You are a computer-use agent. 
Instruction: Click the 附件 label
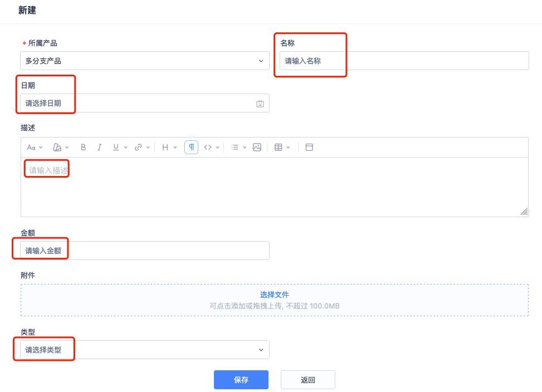tap(28, 275)
